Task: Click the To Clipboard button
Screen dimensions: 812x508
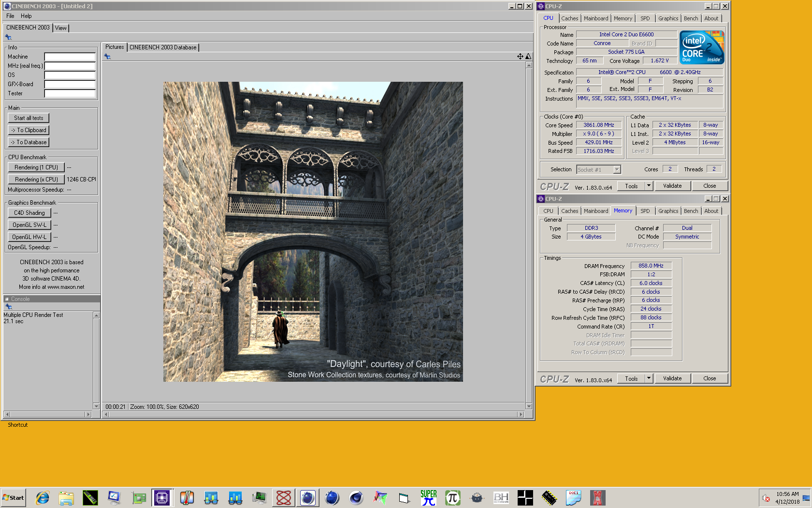Action: tap(29, 130)
